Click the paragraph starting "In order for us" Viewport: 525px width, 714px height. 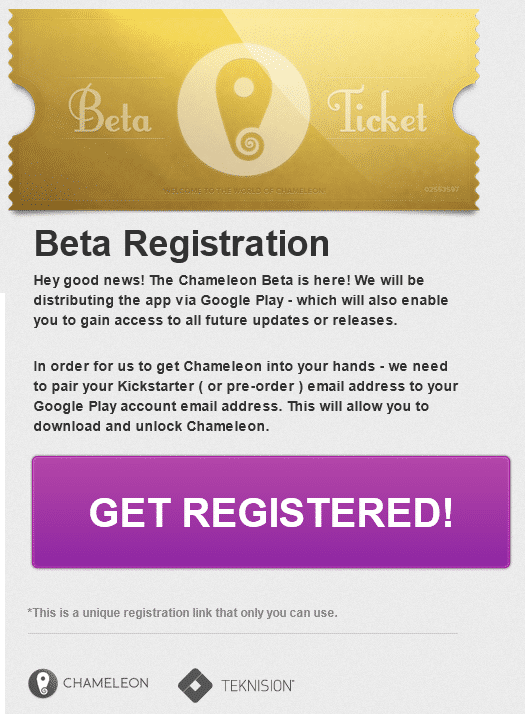[x=246, y=396]
